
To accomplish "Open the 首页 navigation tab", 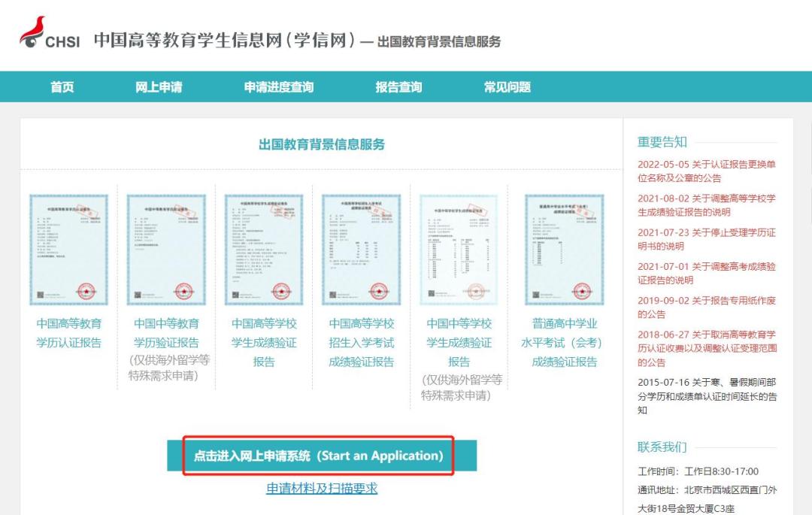I will click(62, 87).
